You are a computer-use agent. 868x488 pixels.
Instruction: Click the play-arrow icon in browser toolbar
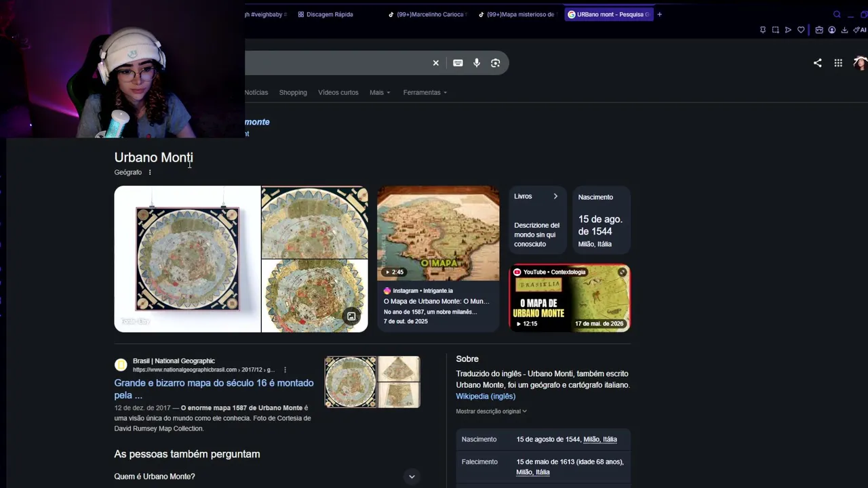click(788, 30)
